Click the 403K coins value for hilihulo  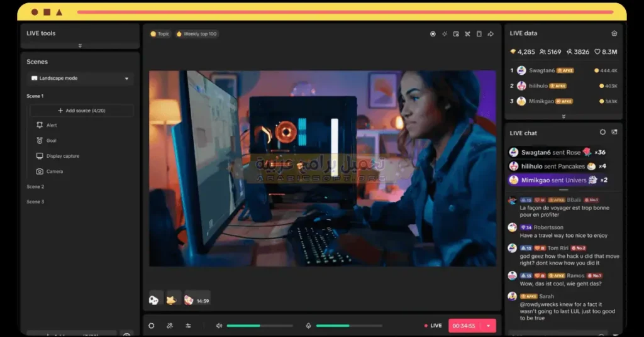click(608, 86)
